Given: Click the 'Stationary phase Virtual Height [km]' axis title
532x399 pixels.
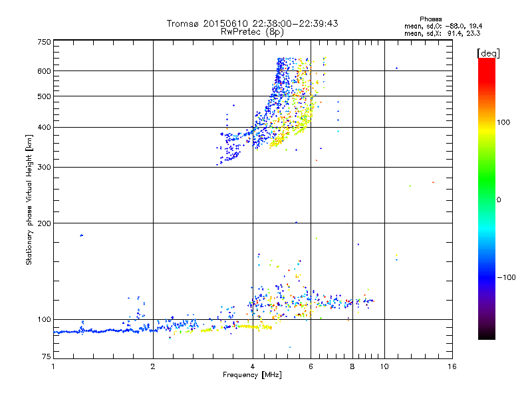Looking at the screenshot, I should click(x=29, y=199).
